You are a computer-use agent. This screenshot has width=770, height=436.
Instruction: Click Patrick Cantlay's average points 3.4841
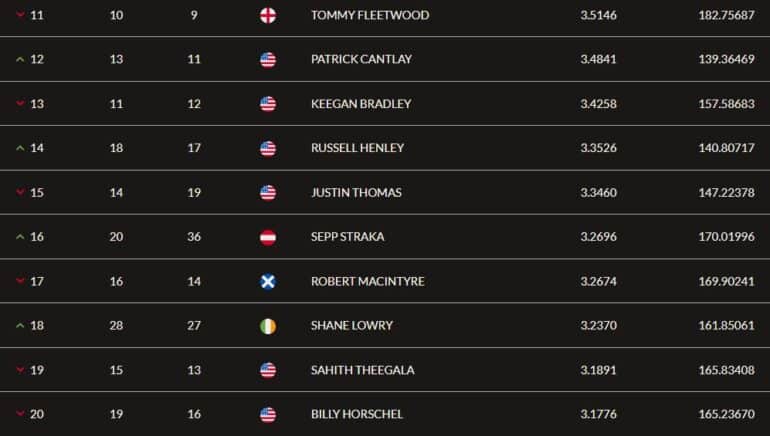[598, 59]
